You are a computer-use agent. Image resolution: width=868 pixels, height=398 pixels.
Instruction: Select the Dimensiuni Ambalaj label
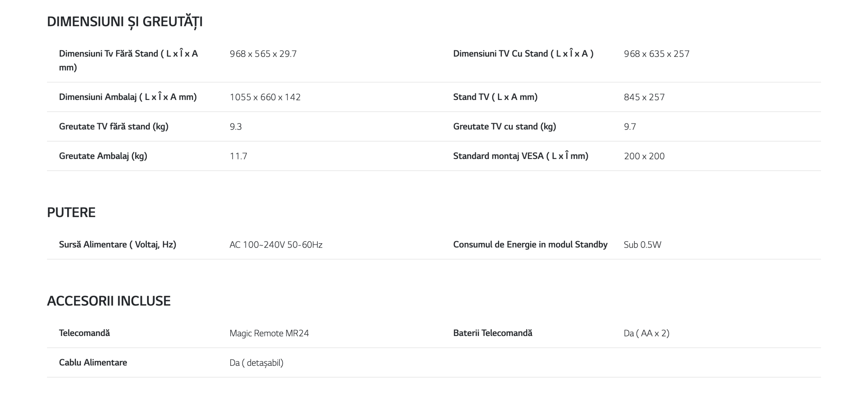(x=128, y=97)
